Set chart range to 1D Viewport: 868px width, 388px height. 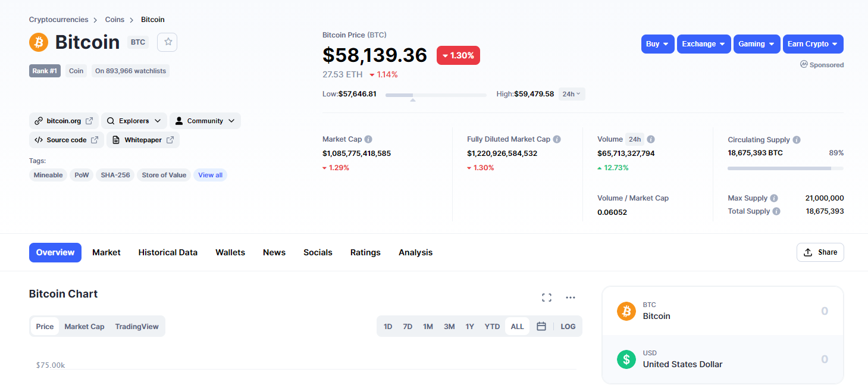pyautogui.click(x=388, y=326)
